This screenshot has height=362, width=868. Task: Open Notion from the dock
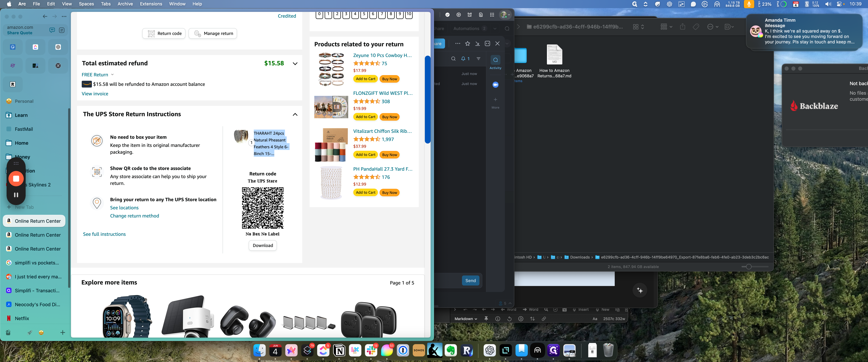339,350
